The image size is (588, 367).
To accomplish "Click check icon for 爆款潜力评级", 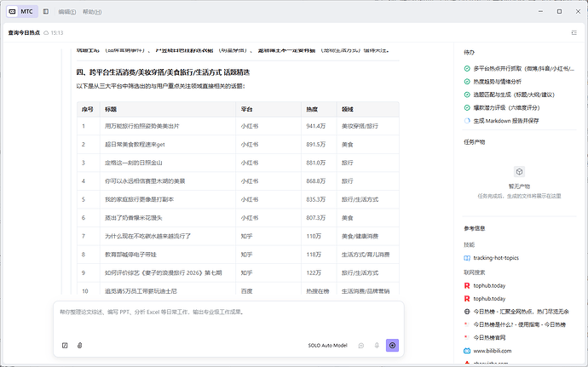I will click(x=467, y=108).
